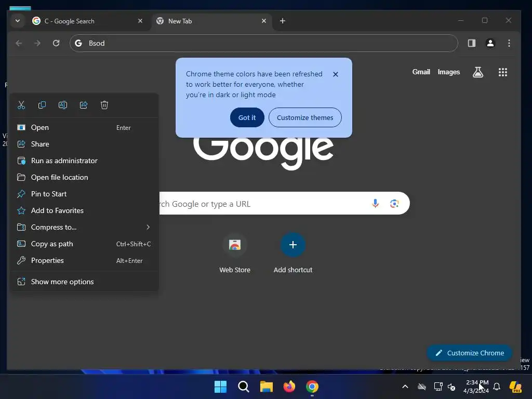This screenshot has width=532, height=399.
Task: Open the clock showing 2:34 PM
Action: coord(476,387)
